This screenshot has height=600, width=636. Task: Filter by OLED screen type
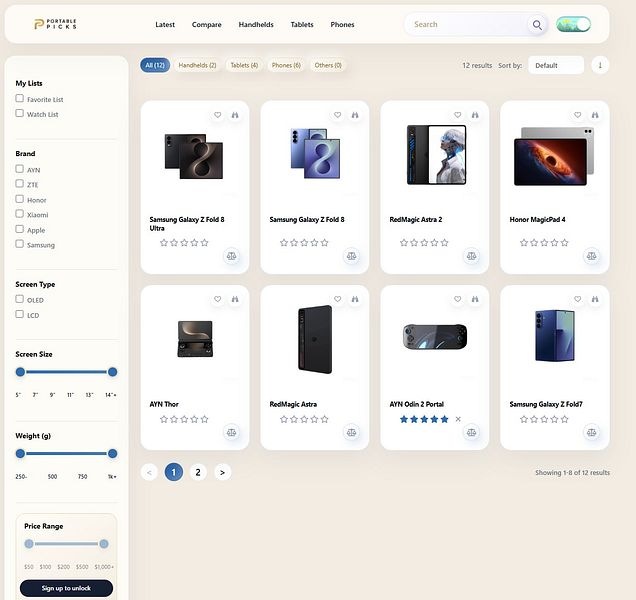(x=19, y=299)
